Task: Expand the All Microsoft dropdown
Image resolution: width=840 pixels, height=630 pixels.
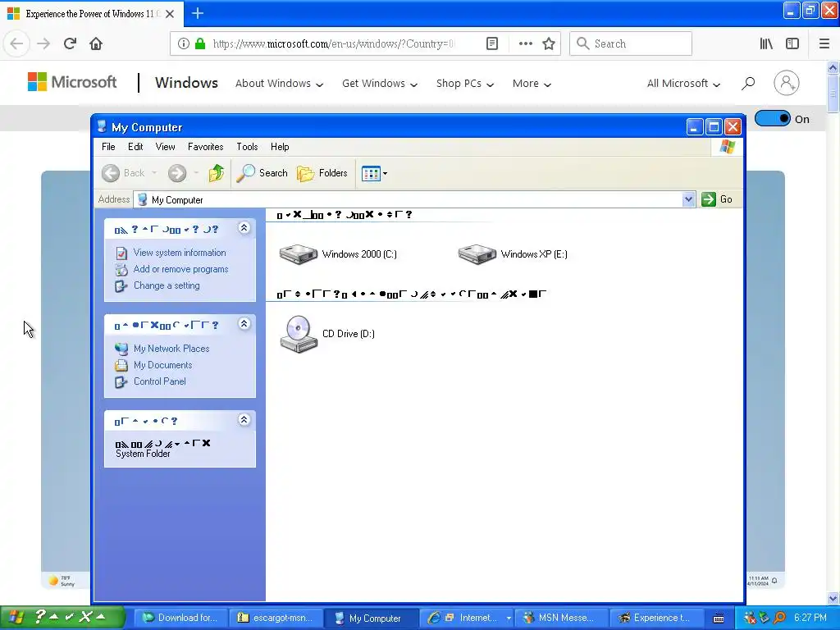Action: pos(683,84)
